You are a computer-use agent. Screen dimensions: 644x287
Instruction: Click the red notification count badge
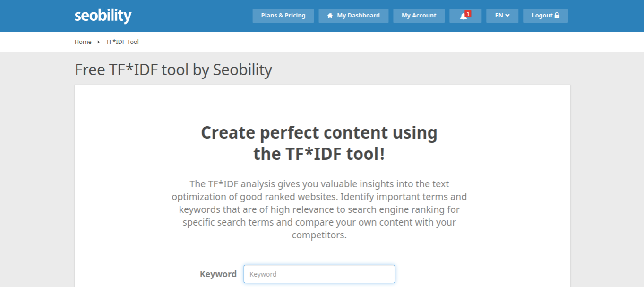(468, 14)
